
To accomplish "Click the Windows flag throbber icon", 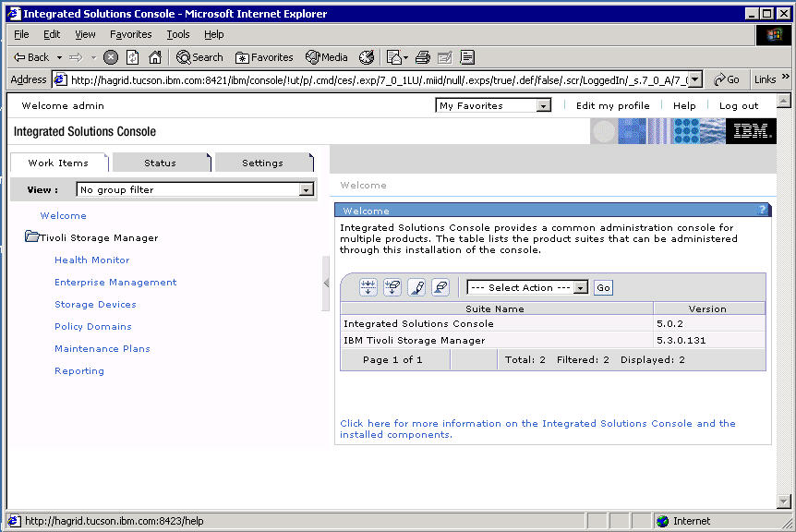I will click(774, 35).
